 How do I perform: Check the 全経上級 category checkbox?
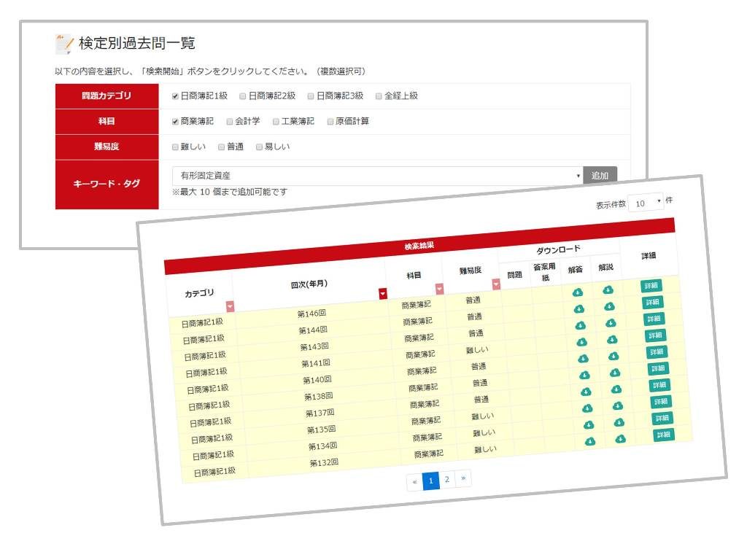coord(379,96)
